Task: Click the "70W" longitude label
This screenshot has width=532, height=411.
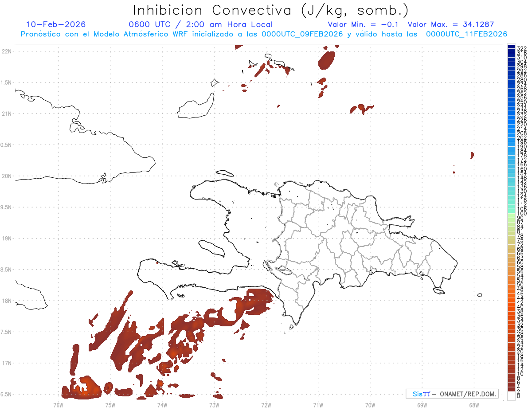Action: tap(370, 405)
